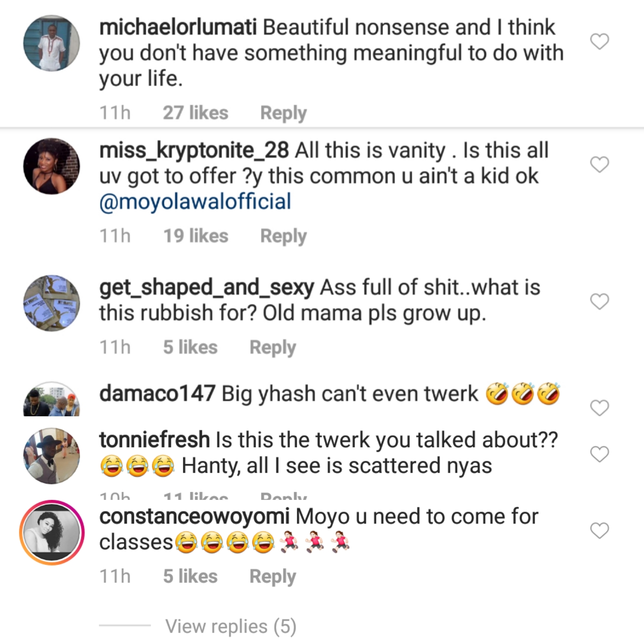This screenshot has width=644, height=644.
Task: View the 27 likes on michaelorlumati's comment
Action: pos(195,113)
